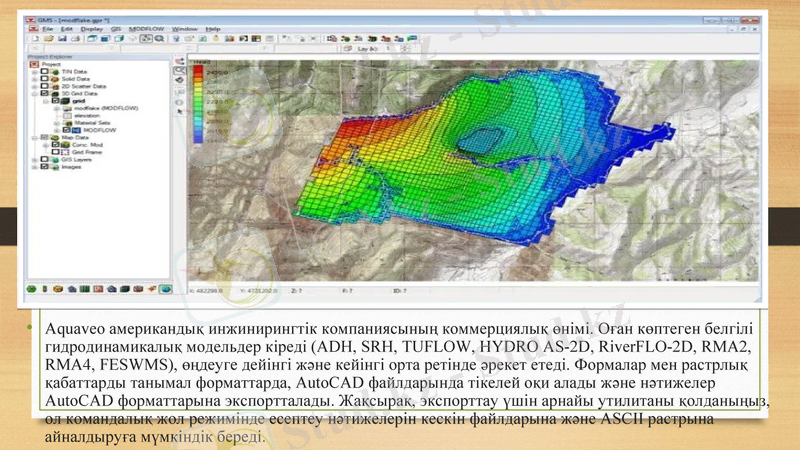Open the Edit menu
The height and width of the screenshot is (450, 800).
coord(67,29)
